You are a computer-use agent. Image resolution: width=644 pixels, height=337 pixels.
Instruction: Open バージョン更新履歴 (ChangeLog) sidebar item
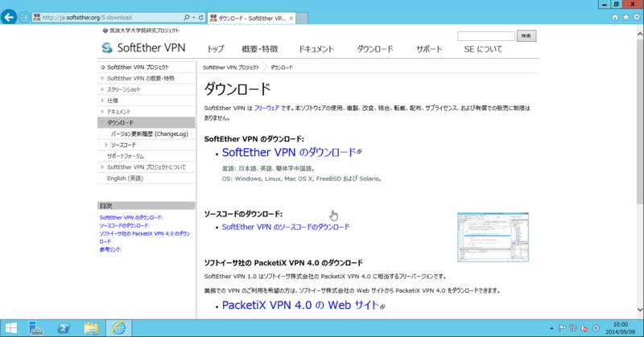150,134
